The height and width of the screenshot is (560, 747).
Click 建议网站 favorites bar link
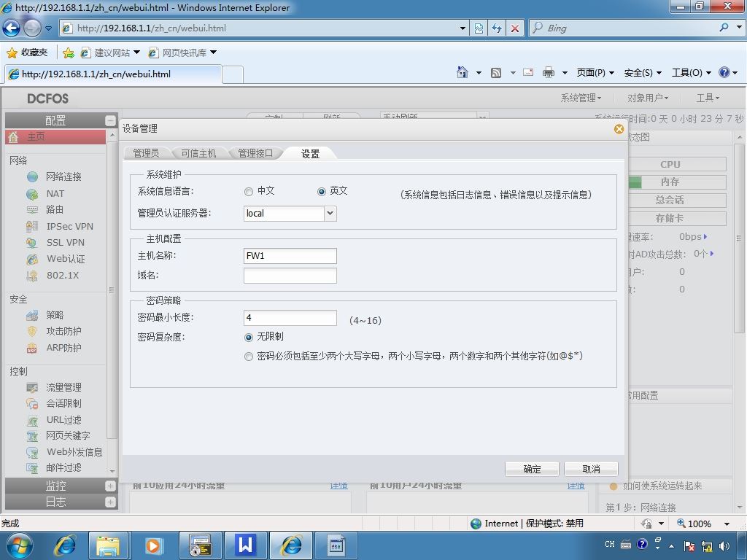tap(110, 52)
